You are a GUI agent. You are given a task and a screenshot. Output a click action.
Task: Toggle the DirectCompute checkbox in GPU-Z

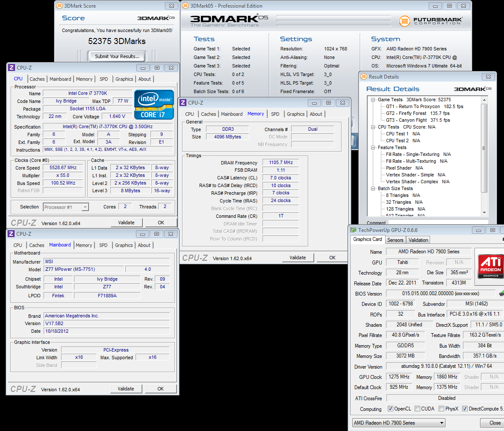click(465, 408)
